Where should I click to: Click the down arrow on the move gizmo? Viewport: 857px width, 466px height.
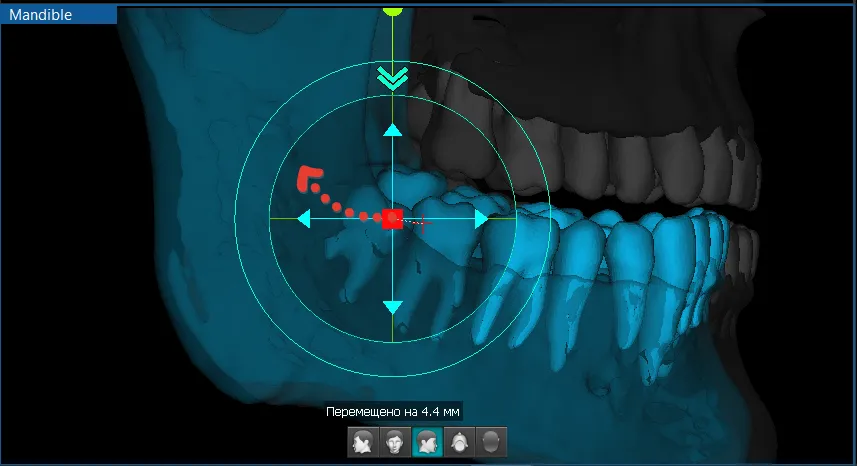pos(392,306)
